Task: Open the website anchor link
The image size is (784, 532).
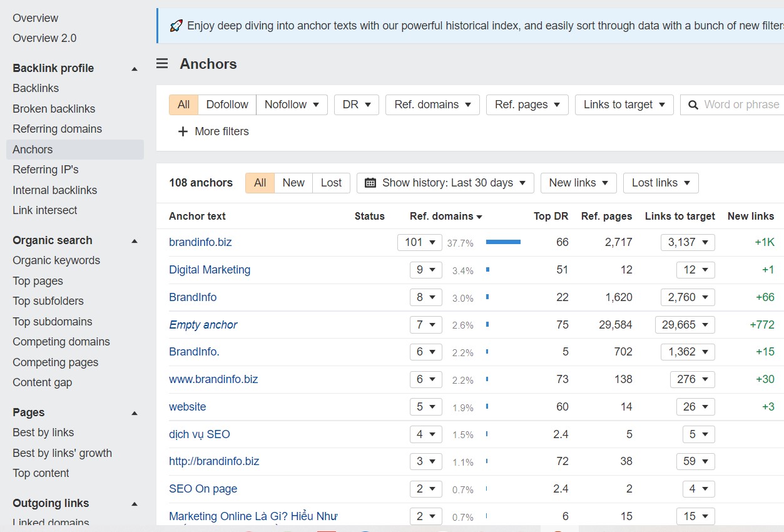Action: (x=188, y=407)
